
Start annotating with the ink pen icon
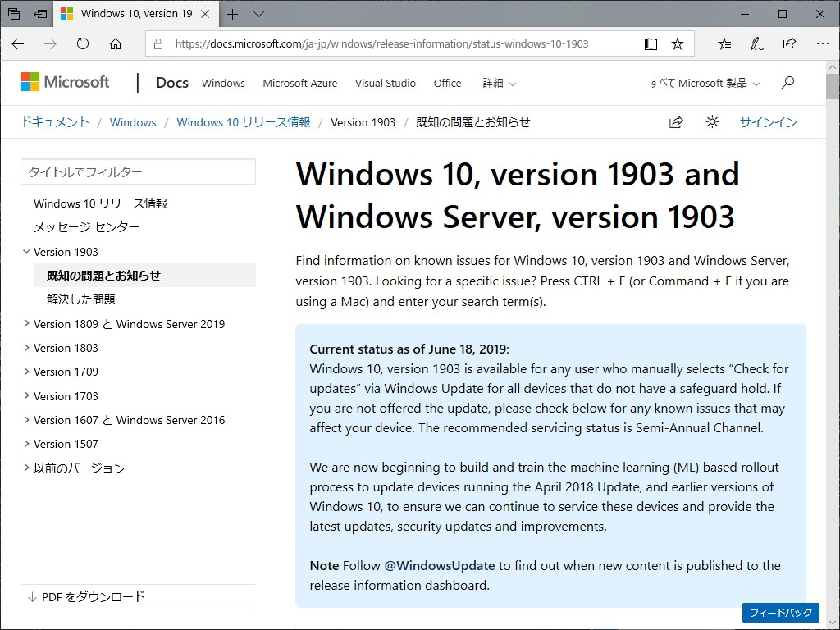pos(756,44)
